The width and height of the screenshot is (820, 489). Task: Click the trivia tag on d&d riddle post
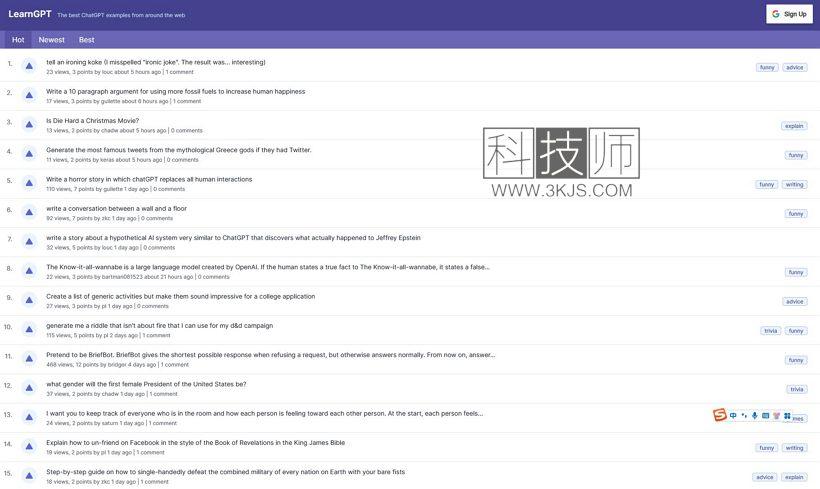771,331
